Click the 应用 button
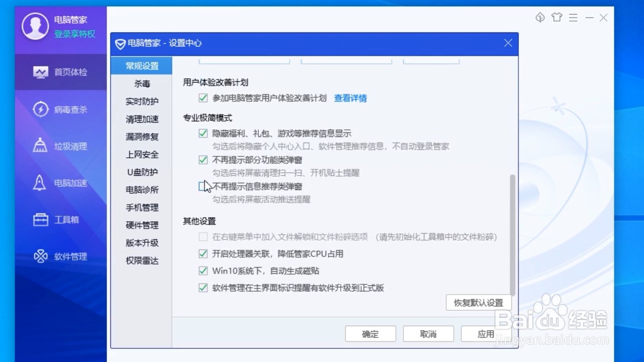 click(486, 334)
